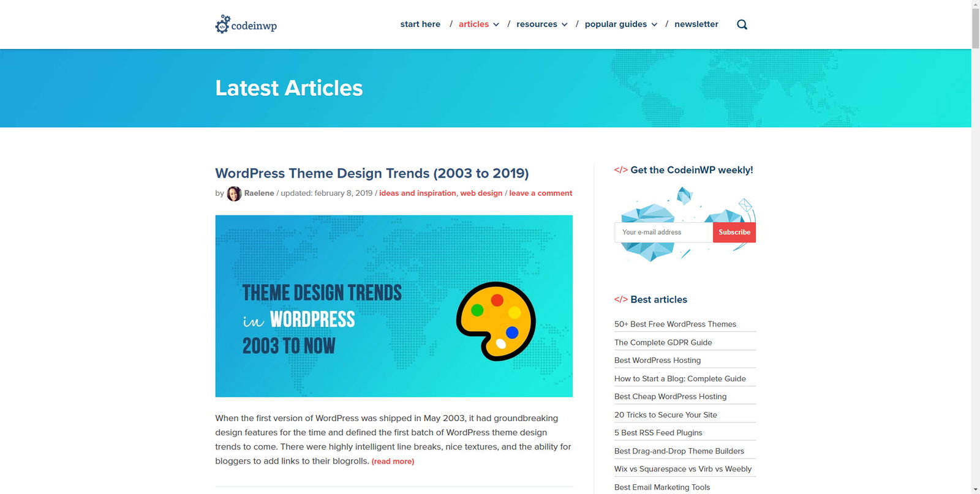Image resolution: width=980 pixels, height=494 pixels.
Task: Expand the articles menu chevron
Action: [x=496, y=24]
